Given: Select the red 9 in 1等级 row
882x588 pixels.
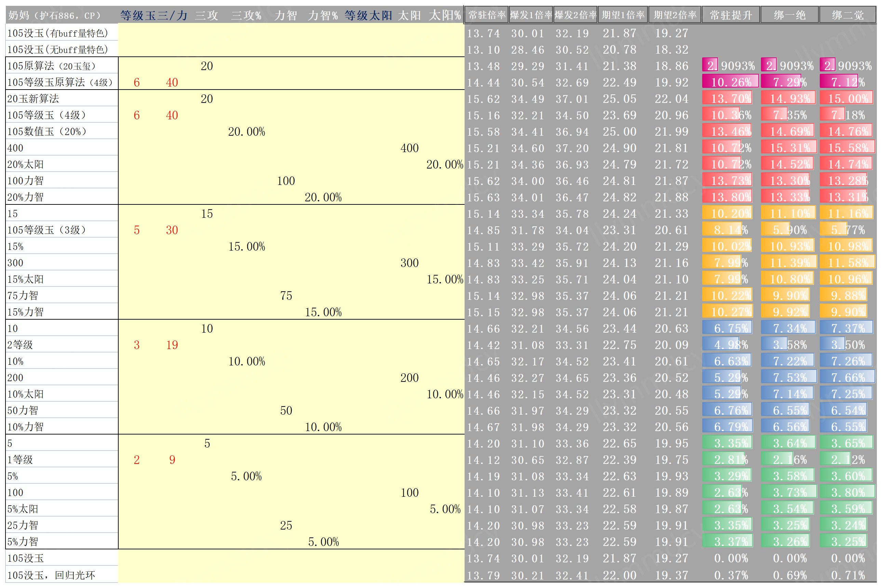Looking at the screenshot, I should [x=172, y=460].
